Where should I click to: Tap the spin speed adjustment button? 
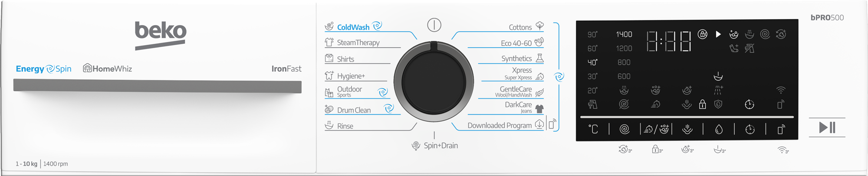coord(624,129)
